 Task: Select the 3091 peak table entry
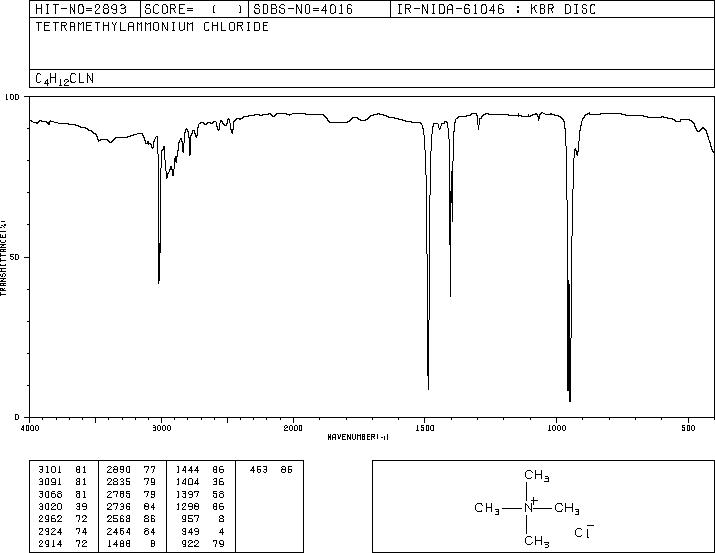click(62, 482)
